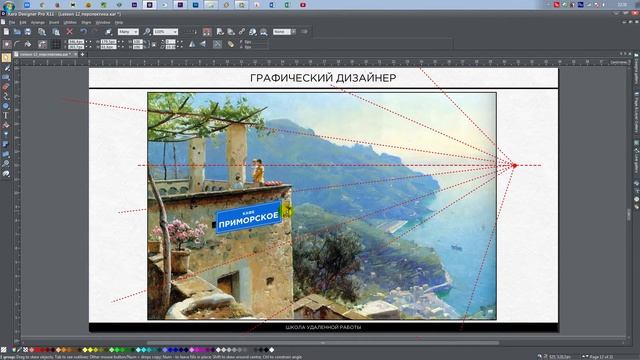This screenshot has width=640, height=360.
Task: Pick the cyan color swatch
Action: pyautogui.click(x=143, y=350)
